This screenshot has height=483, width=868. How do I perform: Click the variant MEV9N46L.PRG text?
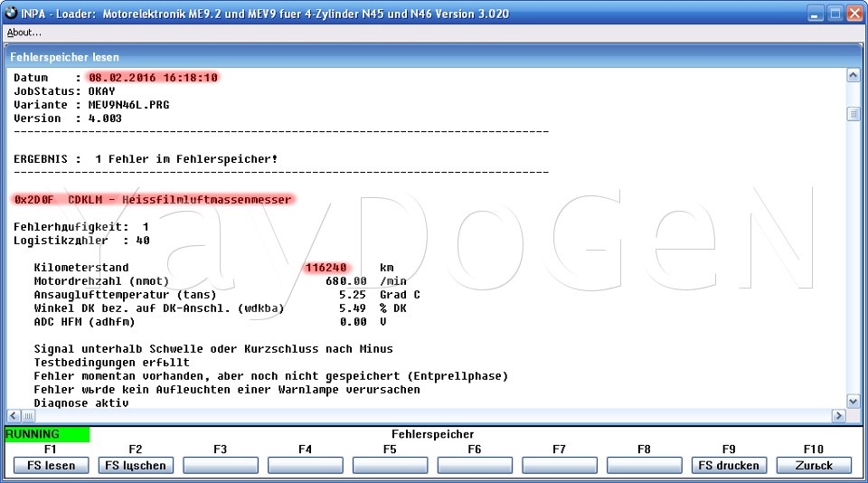[129, 105]
